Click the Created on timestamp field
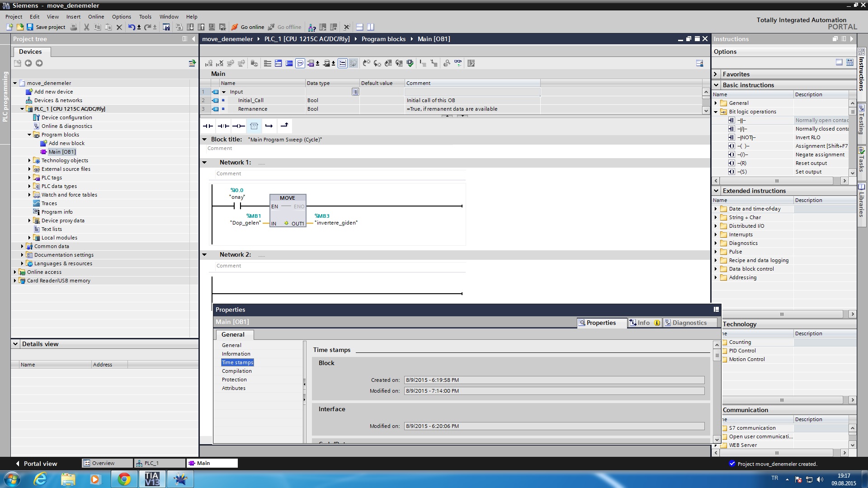 [554, 380]
